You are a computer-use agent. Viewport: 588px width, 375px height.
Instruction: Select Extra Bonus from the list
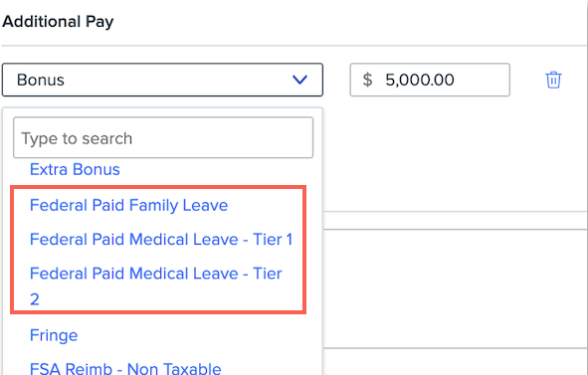pyautogui.click(x=75, y=169)
